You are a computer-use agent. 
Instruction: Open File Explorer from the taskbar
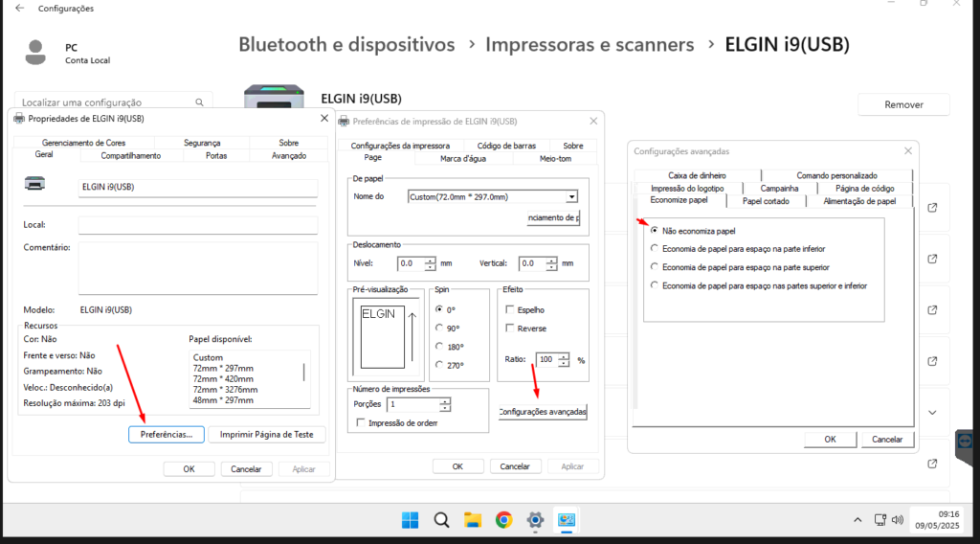point(472,520)
